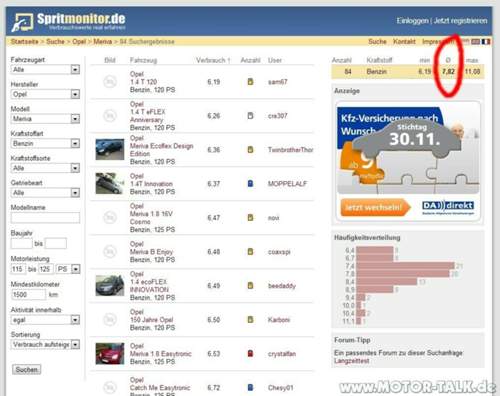Open the Suche menu item in top bar
Image resolution: width=500 pixels, height=396 pixels.
377,41
